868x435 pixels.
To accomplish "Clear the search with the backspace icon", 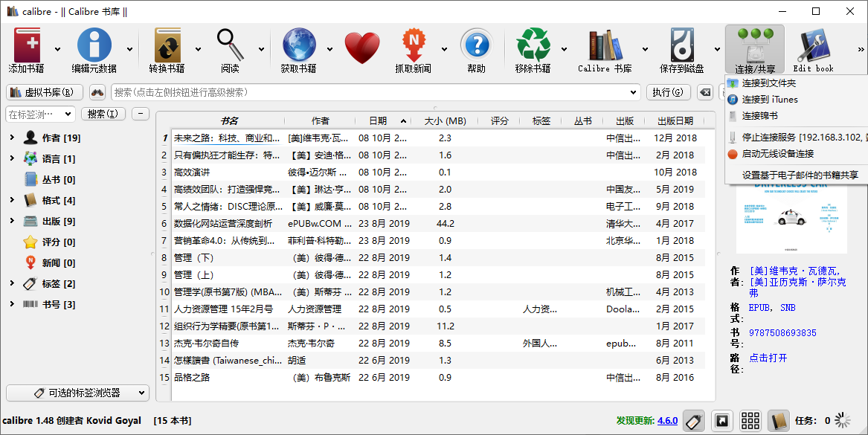I will 704,92.
